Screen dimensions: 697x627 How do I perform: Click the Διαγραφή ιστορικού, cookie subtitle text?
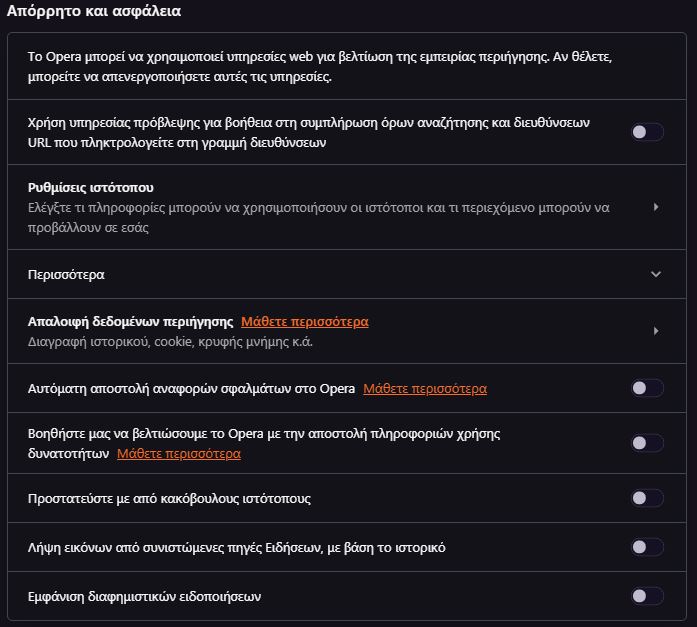170,342
